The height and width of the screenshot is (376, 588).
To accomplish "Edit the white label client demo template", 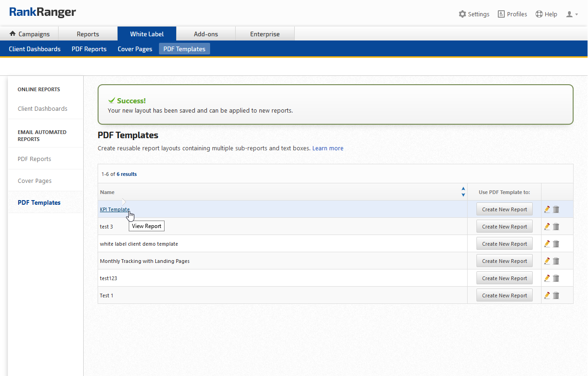I will pos(547,244).
